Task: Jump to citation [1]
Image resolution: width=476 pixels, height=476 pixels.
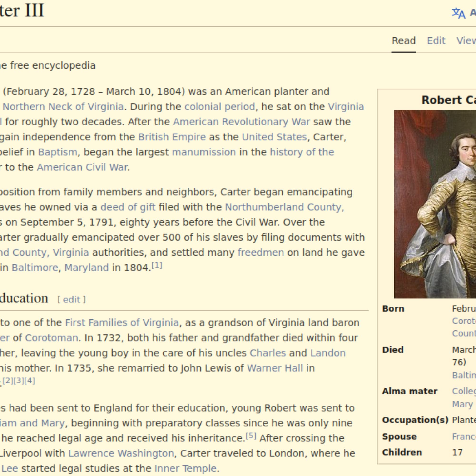Action: tap(157, 265)
